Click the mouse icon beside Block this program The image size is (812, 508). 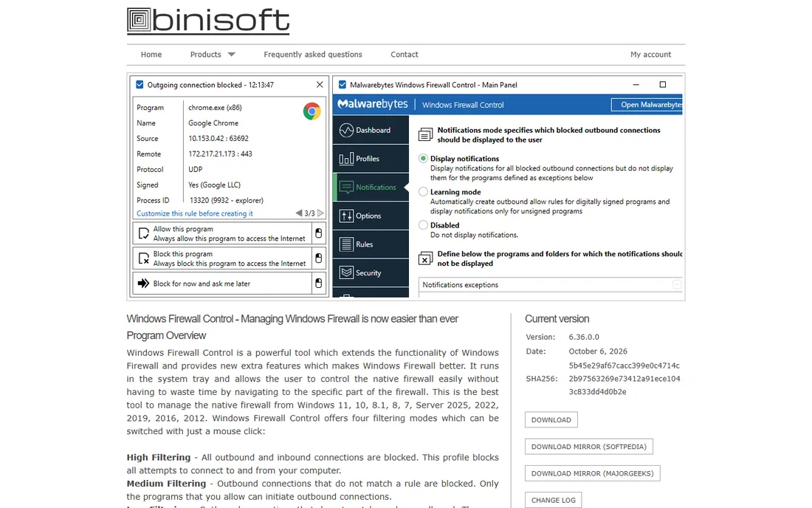tap(318, 258)
